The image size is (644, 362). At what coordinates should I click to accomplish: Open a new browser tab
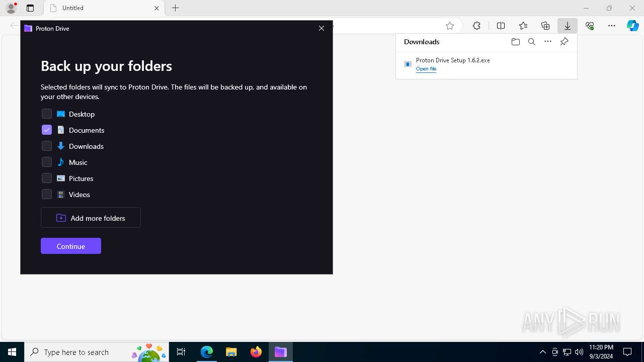(x=175, y=8)
